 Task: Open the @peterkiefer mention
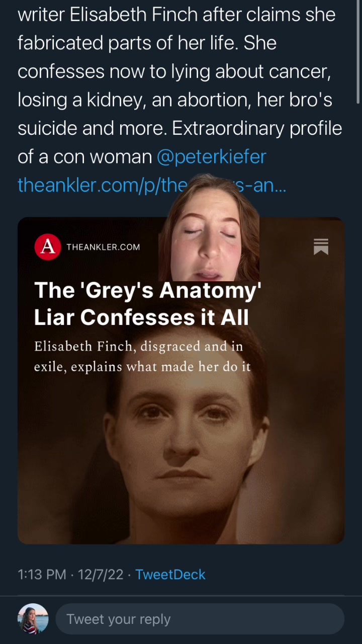[211, 157]
